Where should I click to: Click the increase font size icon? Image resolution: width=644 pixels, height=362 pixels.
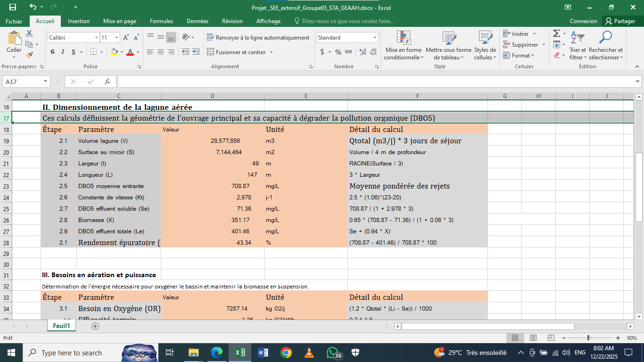[x=126, y=38]
